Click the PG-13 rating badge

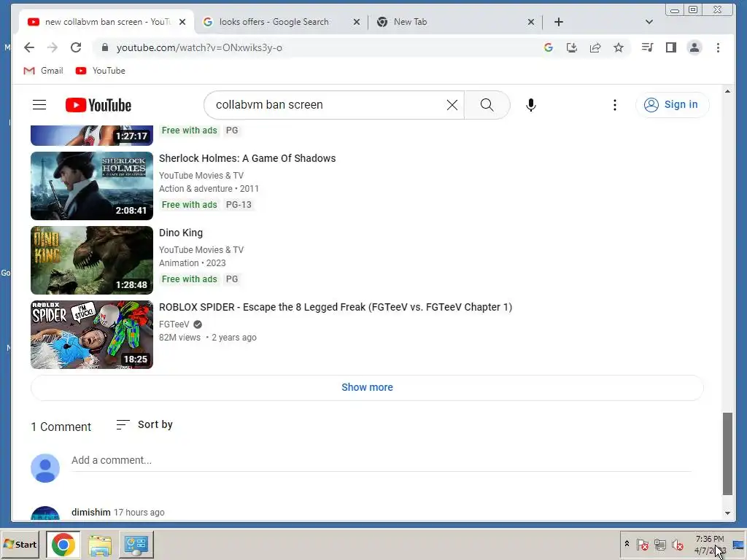[239, 205]
